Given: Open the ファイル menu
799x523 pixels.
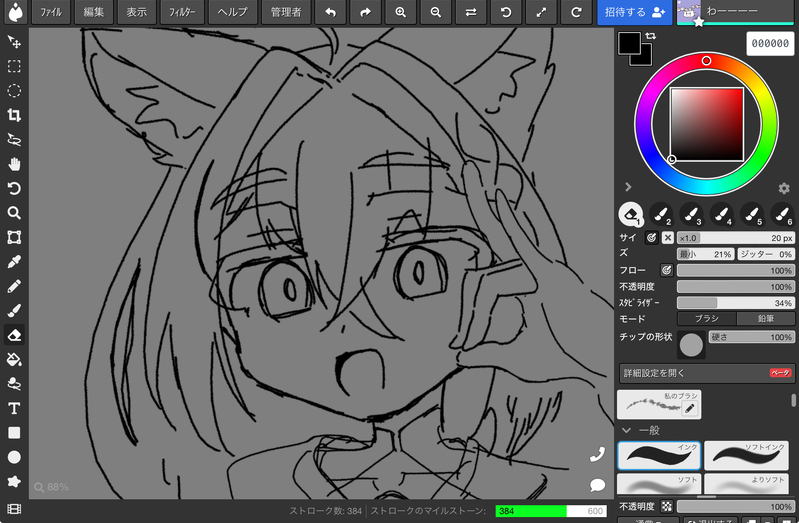Looking at the screenshot, I should coord(51,12).
